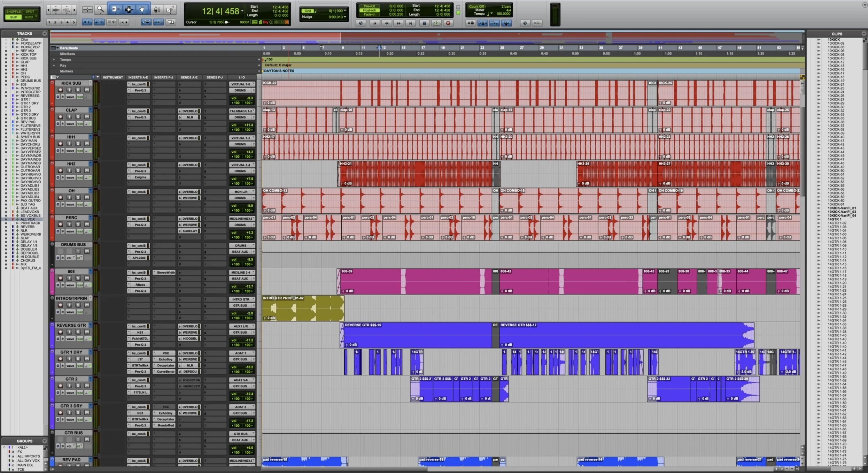The height and width of the screenshot is (473, 868).
Task: Click the Return to Zero button
Action: click(374, 23)
